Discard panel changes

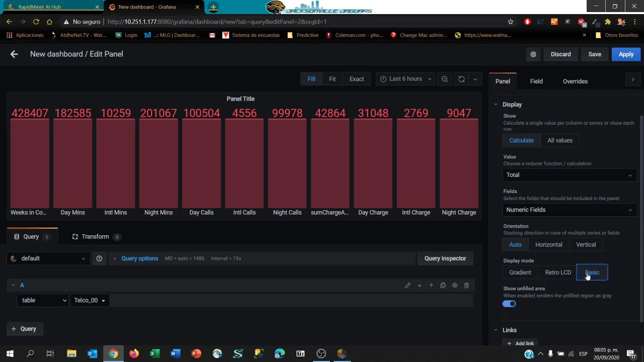click(x=560, y=54)
